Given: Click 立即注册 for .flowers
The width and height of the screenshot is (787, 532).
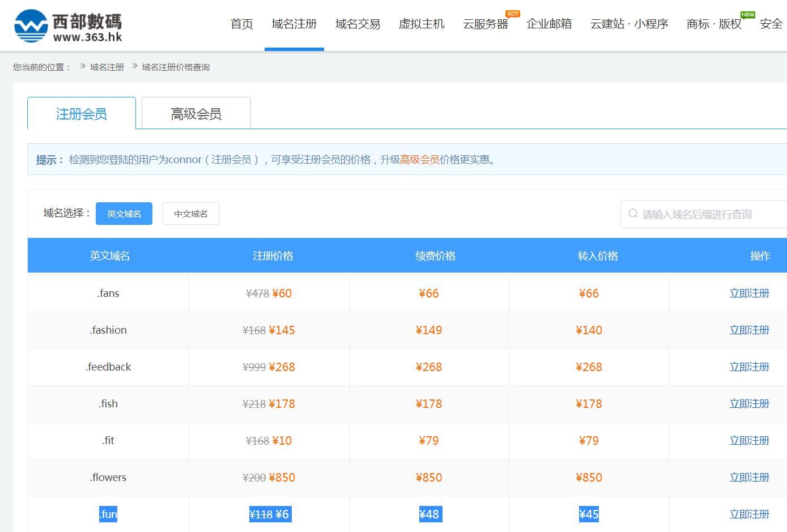Looking at the screenshot, I should point(749,477).
